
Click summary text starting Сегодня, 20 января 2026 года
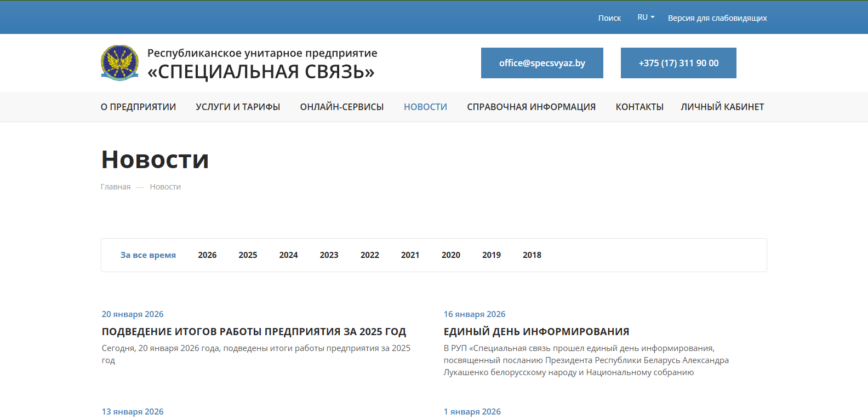[x=256, y=354]
